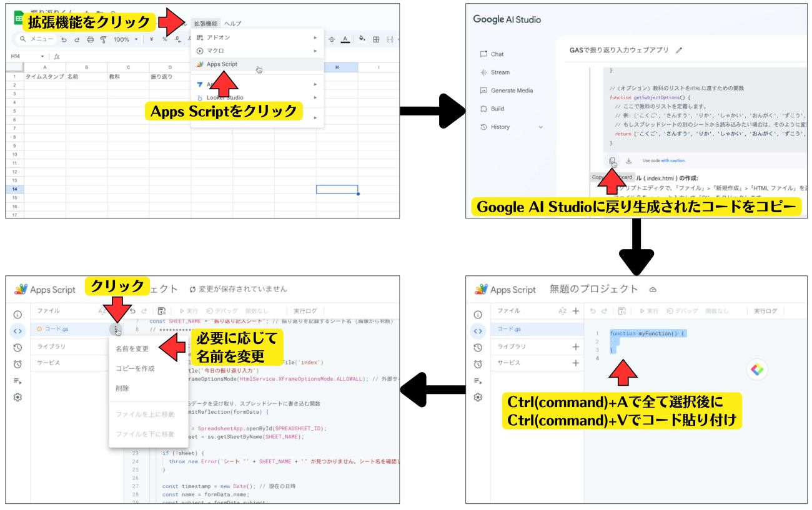This screenshot has height=510, width=812.
Task: Click the borders icon in Sheets toolbar
Action: (376, 39)
